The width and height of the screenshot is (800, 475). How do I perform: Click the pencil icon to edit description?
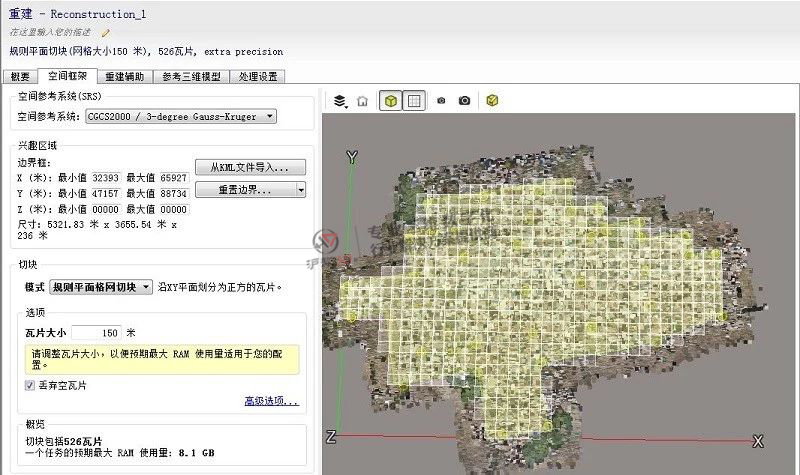(x=106, y=33)
